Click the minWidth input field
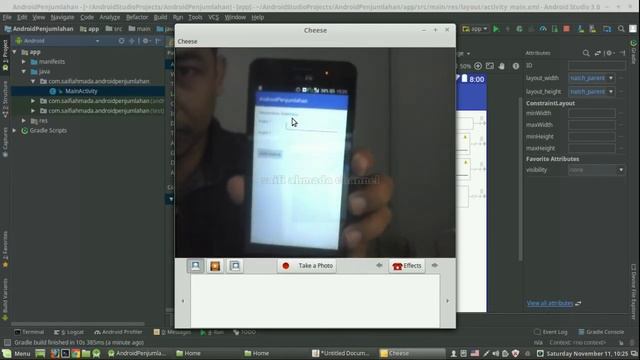 [x=591, y=113]
